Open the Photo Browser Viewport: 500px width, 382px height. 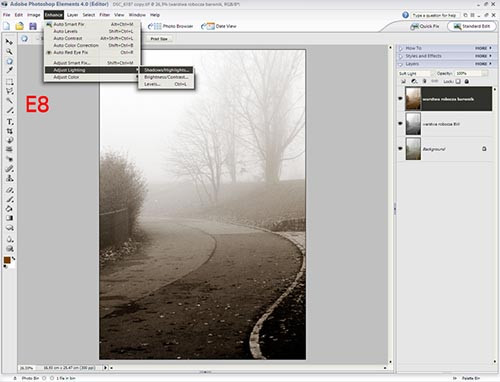pos(171,26)
